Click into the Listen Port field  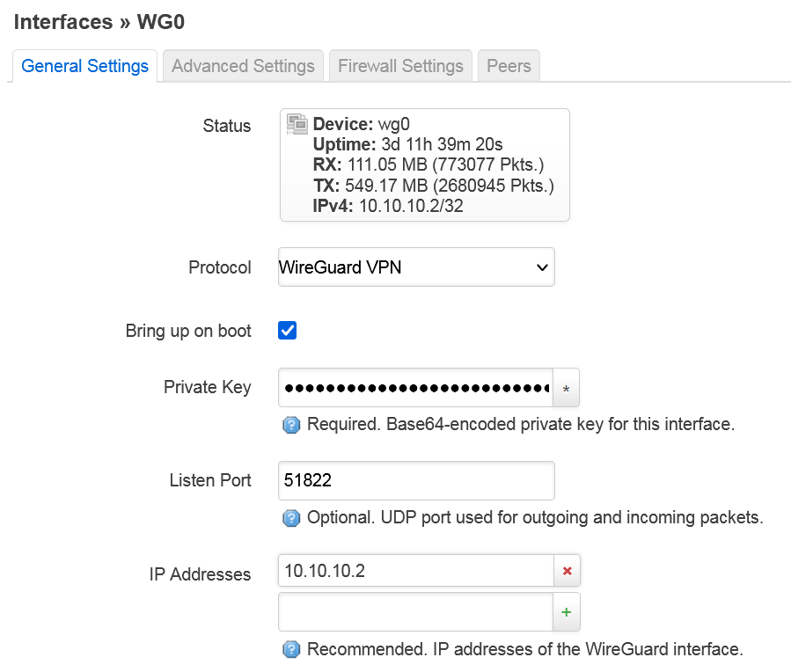[416, 480]
